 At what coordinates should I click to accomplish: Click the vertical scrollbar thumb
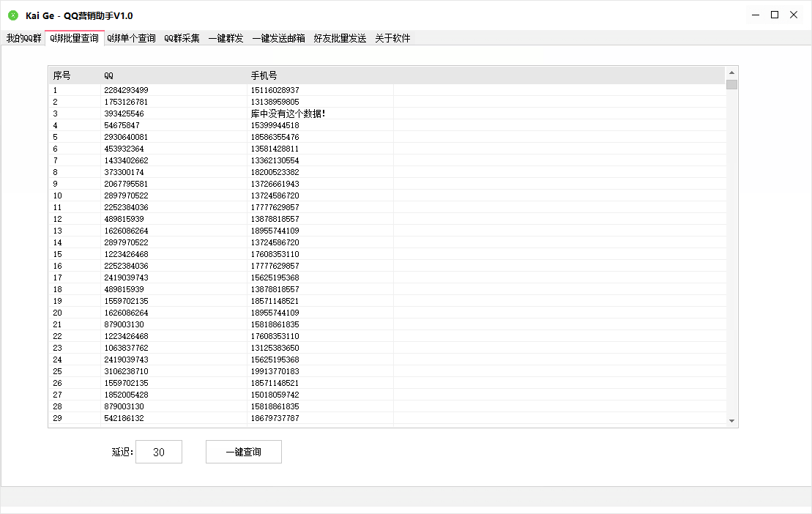pyautogui.click(x=731, y=84)
